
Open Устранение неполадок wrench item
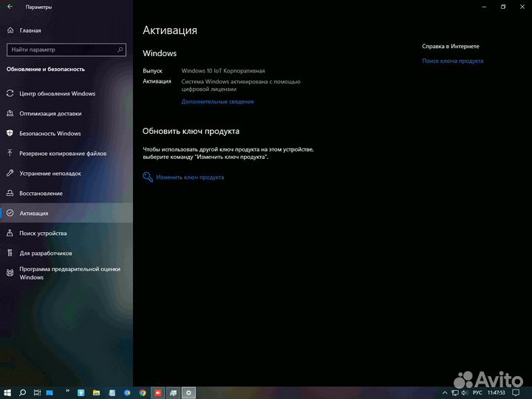click(x=51, y=173)
